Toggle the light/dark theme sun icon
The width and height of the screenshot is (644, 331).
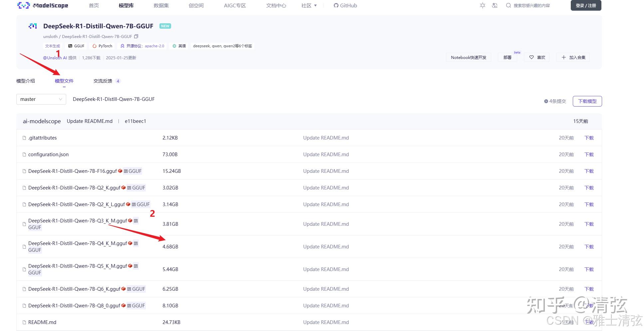(483, 5)
